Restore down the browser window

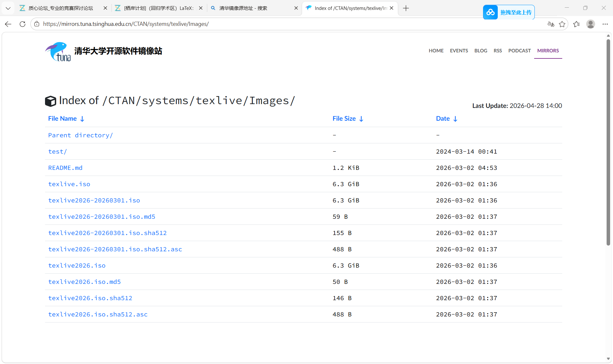(585, 8)
